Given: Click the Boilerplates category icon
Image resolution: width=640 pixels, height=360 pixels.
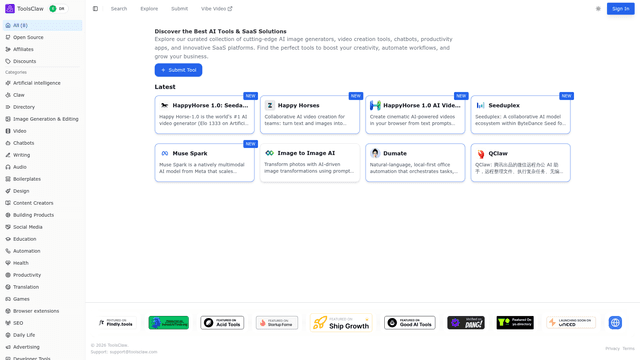Looking at the screenshot, I should click(8, 179).
